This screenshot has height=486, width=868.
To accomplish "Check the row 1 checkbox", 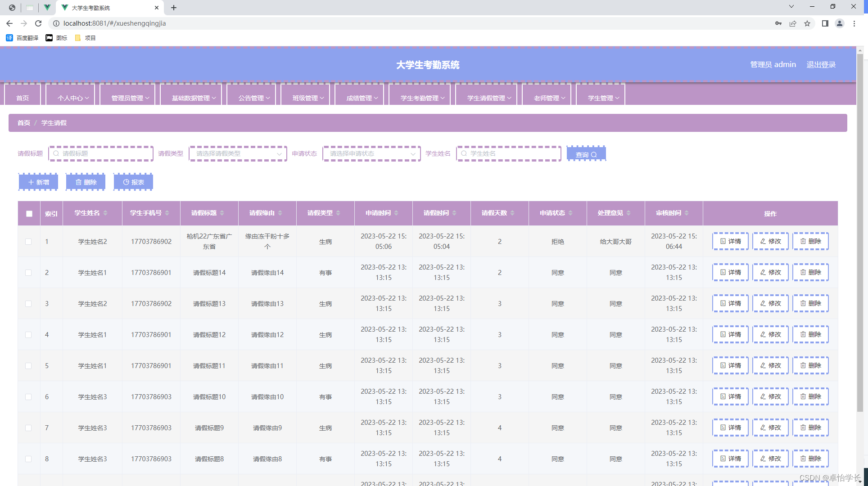I will tap(28, 242).
